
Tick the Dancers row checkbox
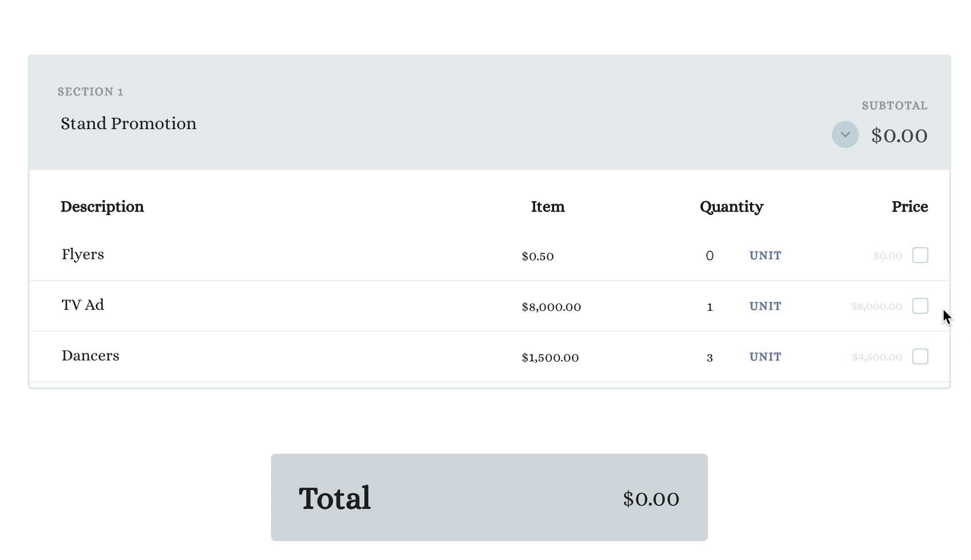coord(920,356)
